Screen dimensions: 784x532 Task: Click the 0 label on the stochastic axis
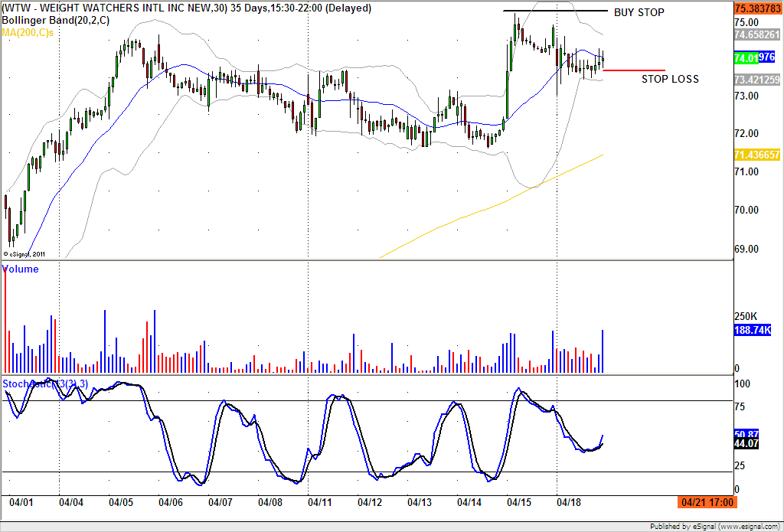point(737,489)
